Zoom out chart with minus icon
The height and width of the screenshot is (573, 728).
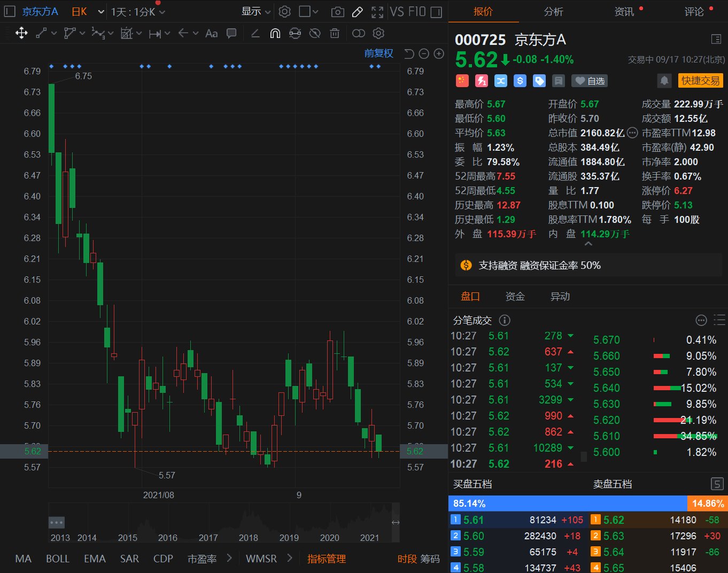point(424,53)
